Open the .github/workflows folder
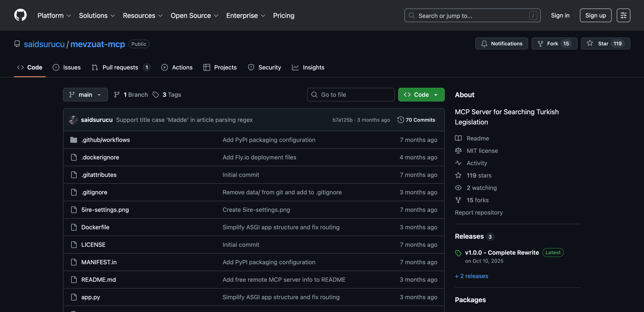 coord(105,140)
